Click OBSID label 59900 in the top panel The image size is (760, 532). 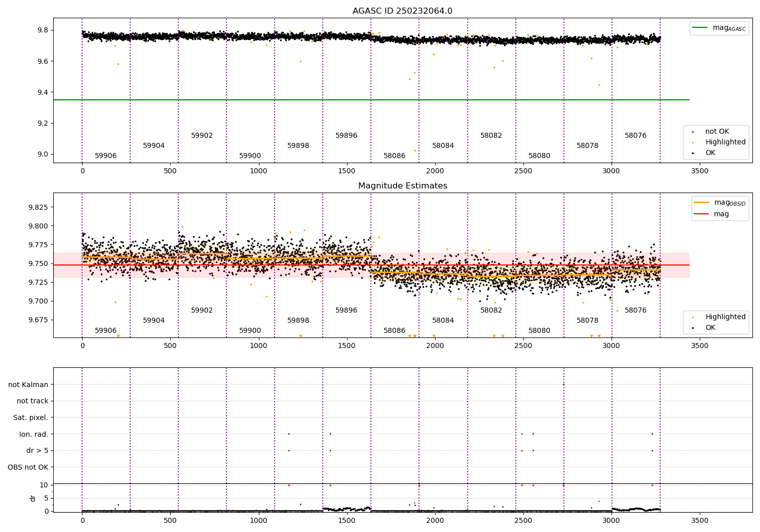[x=250, y=156]
